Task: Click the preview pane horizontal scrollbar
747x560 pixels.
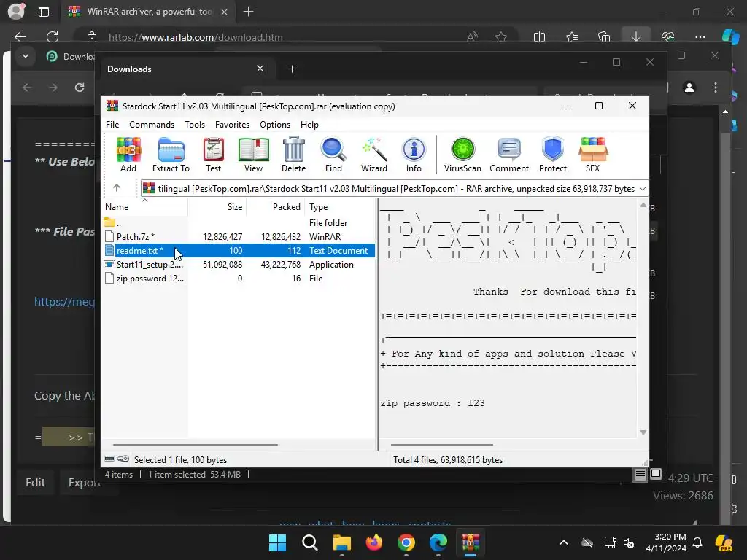Action: tap(441, 445)
